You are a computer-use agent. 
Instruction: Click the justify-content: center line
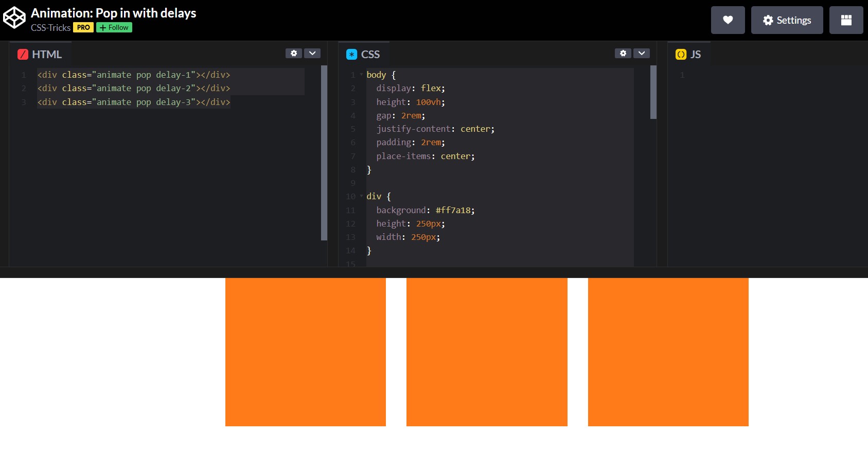(x=435, y=129)
